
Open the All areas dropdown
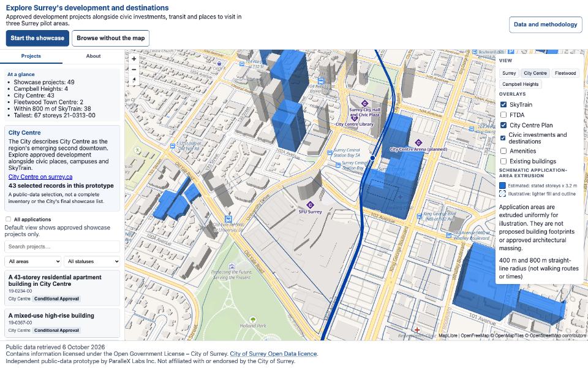tap(33, 261)
